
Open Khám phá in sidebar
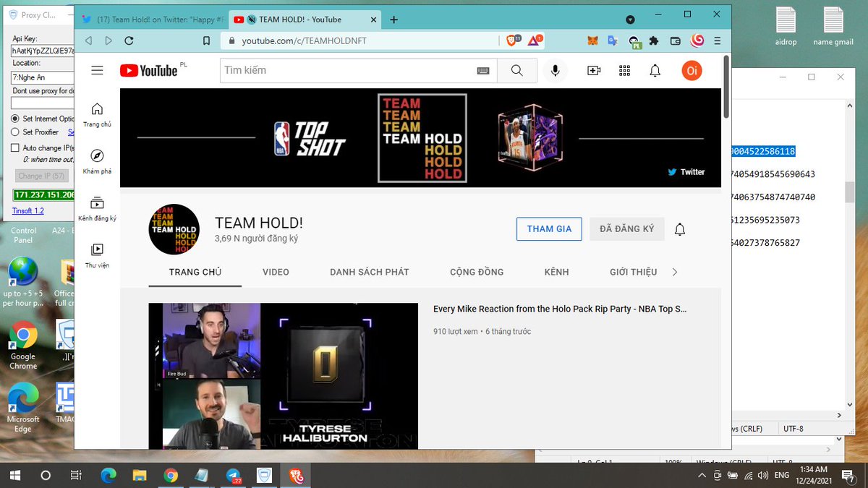[x=97, y=162]
